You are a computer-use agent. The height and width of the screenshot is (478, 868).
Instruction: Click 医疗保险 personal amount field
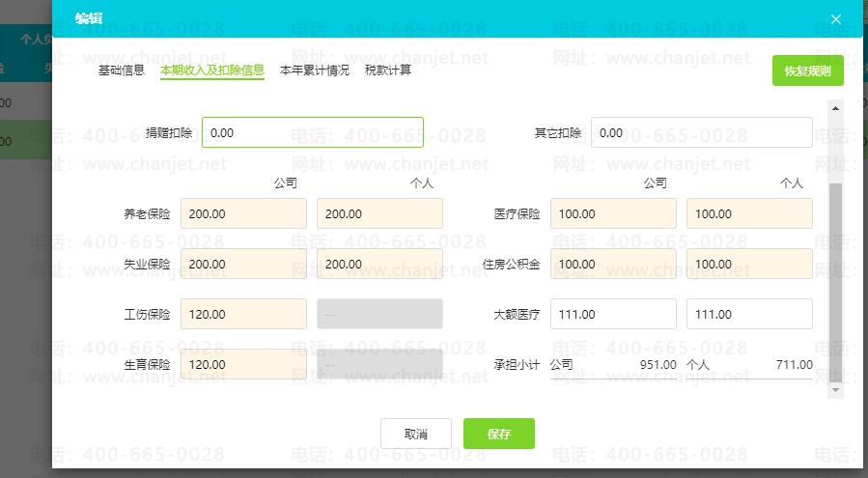click(749, 213)
